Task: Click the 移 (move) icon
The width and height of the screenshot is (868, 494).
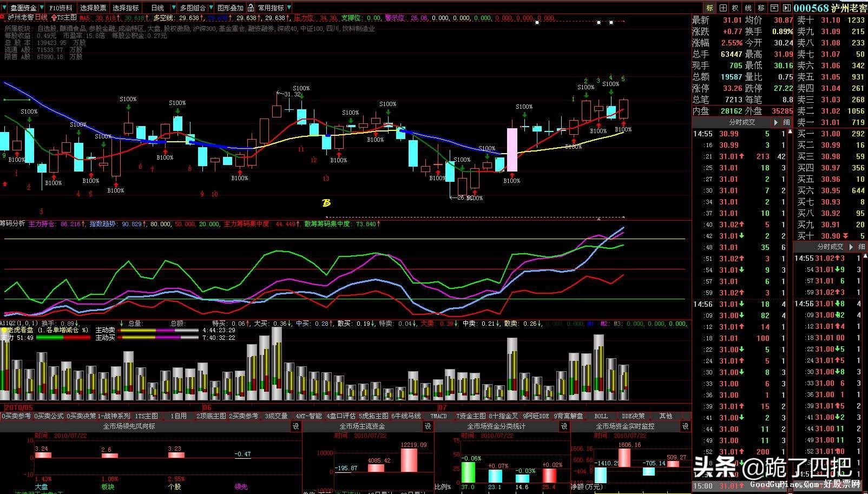Action: 761,8
